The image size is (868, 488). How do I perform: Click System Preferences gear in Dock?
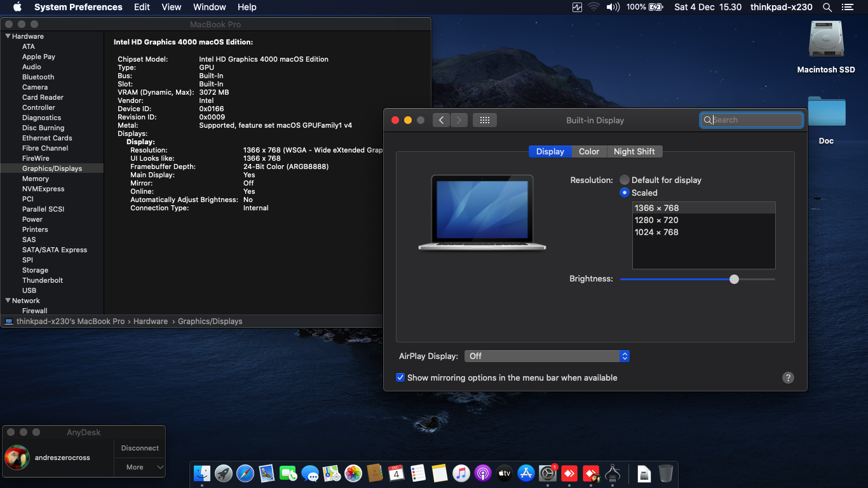point(548,473)
